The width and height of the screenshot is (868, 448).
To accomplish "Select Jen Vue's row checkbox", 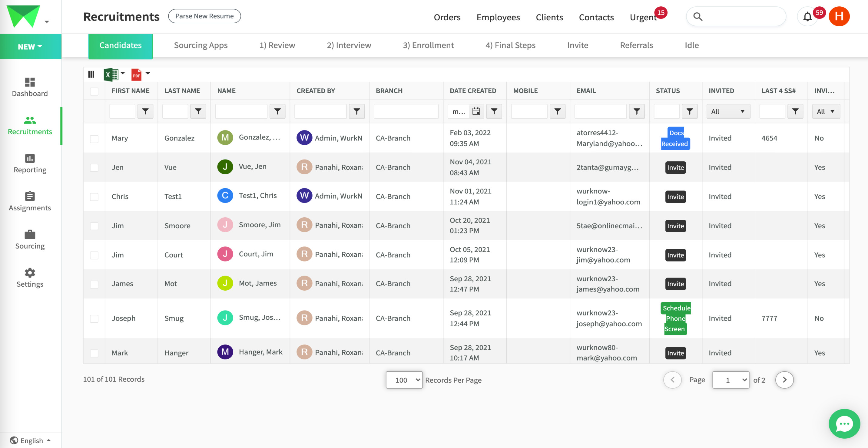I will coord(94,168).
